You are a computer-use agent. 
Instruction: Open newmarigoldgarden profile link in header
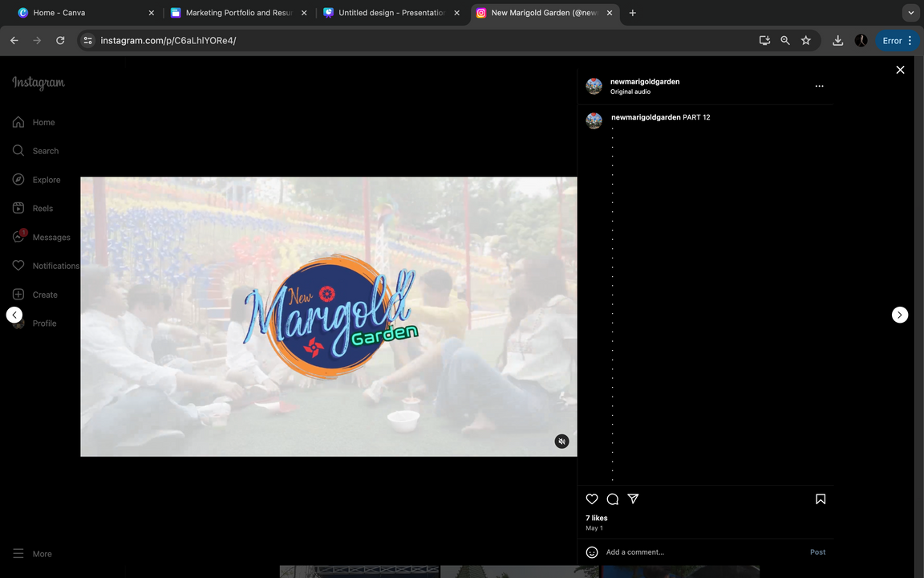[x=645, y=81]
